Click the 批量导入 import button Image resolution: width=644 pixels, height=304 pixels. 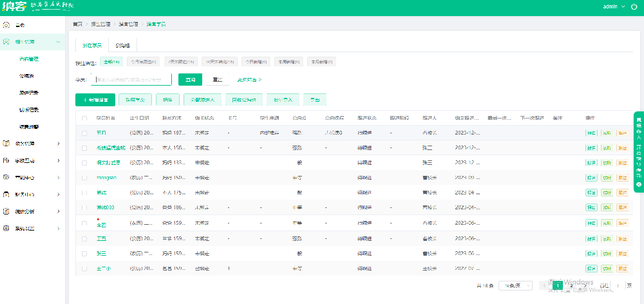coord(283,100)
